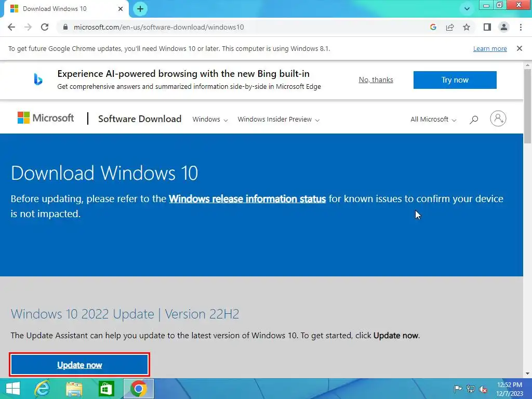The width and height of the screenshot is (532, 399).
Task: Open the Windows Store taskbar icon
Action: pos(106,389)
